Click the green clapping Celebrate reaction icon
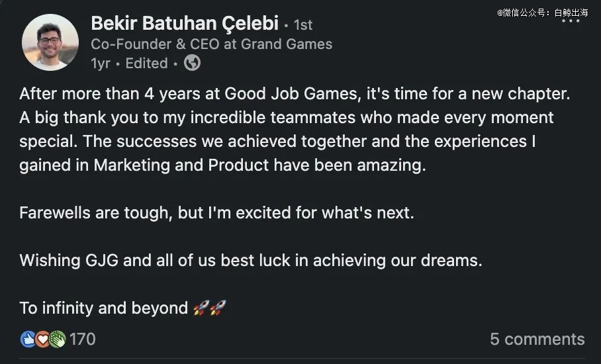The width and height of the screenshot is (601, 364). tap(57, 340)
